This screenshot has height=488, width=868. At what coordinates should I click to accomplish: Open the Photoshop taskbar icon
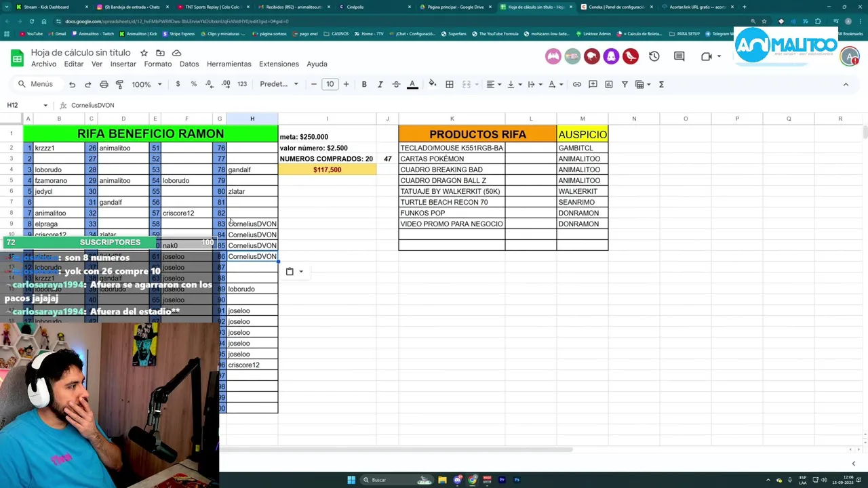pos(517,480)
